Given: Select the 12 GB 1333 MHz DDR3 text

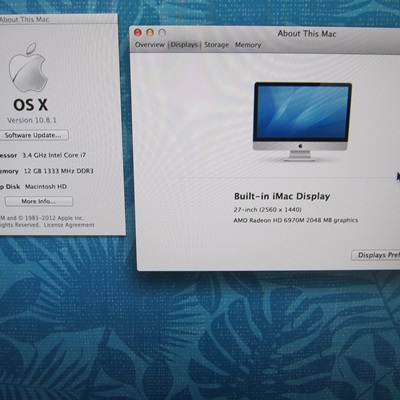Looking at the screenshot, I should coord(59,171).
